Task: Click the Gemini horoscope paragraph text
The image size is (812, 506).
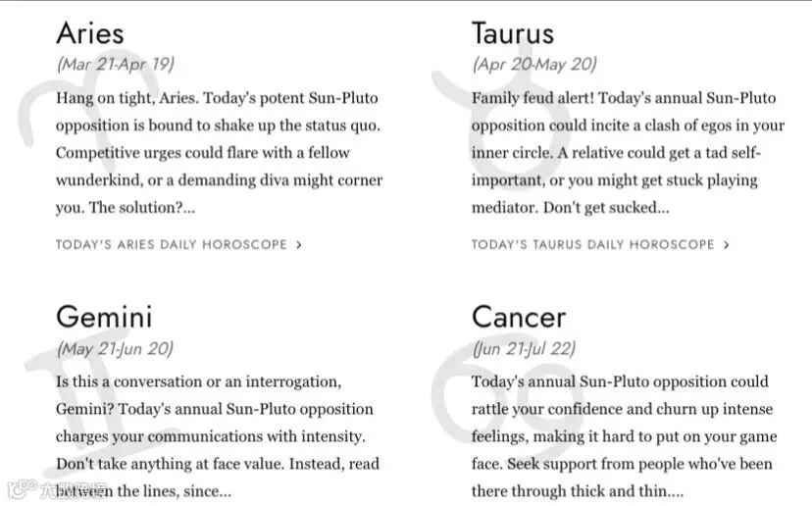Action: point(218,436)
